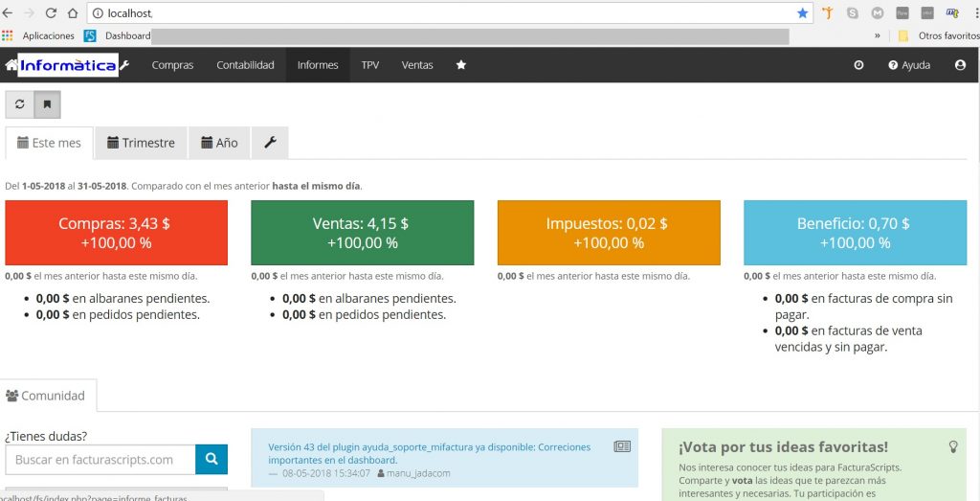Click the M circle extension icon
980x501 pixels.
click(878, 12)
